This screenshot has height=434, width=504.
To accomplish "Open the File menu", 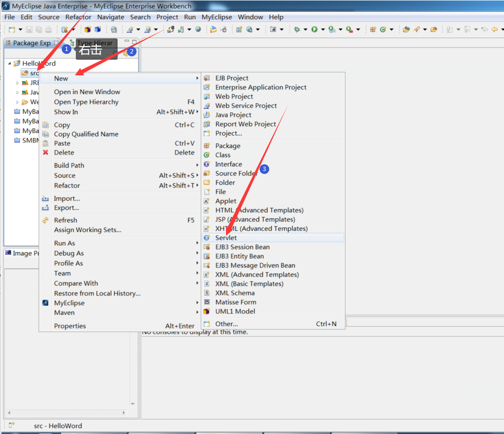I will click(10, 17).
